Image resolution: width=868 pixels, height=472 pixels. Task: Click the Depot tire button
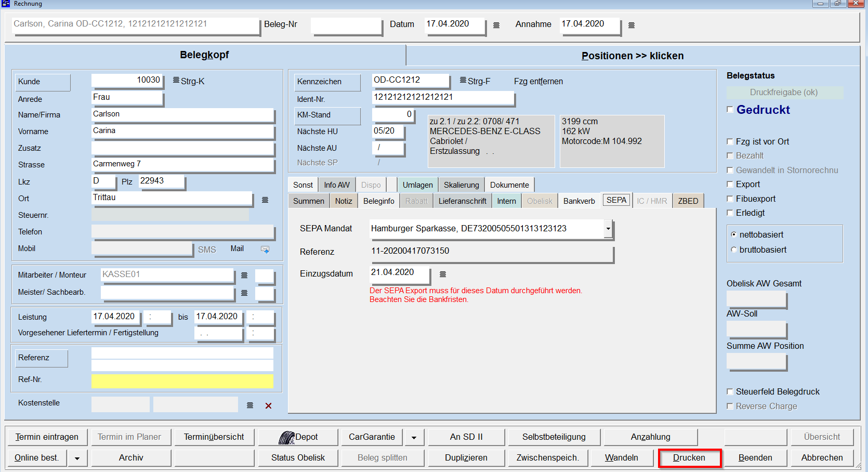(x=298, y=437)
